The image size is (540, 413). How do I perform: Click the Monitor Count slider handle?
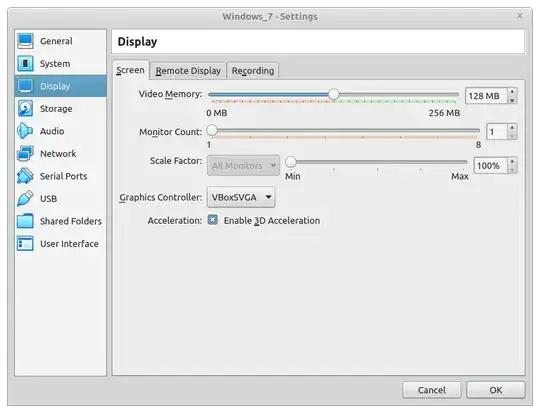(212, 131)
